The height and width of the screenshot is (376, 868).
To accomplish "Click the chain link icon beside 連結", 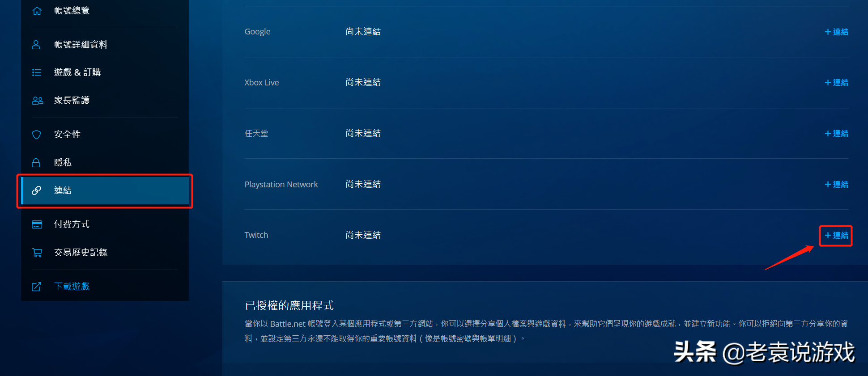I will click(x=37, y=190).
